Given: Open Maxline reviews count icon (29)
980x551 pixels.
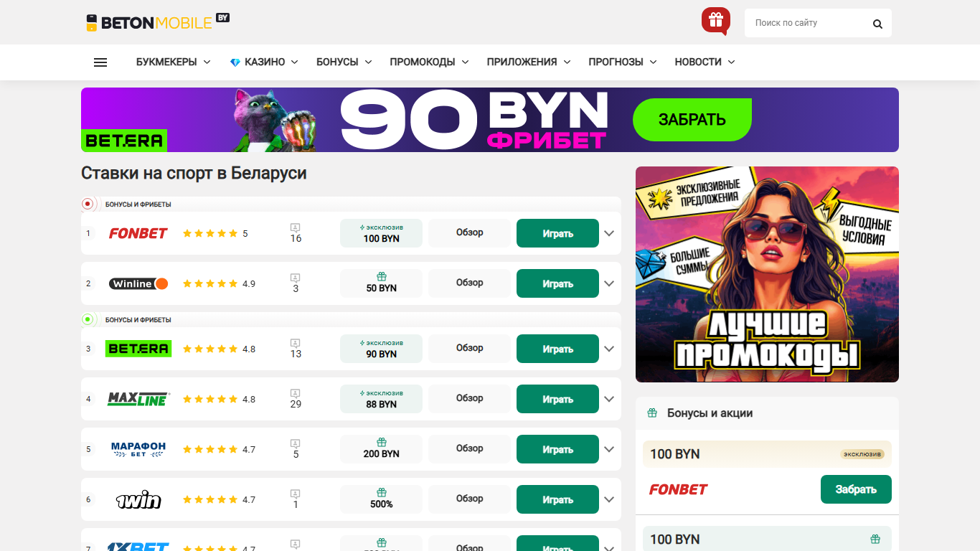Looking at the screenshot, I should pyautogui.click(x=296, y=399).
